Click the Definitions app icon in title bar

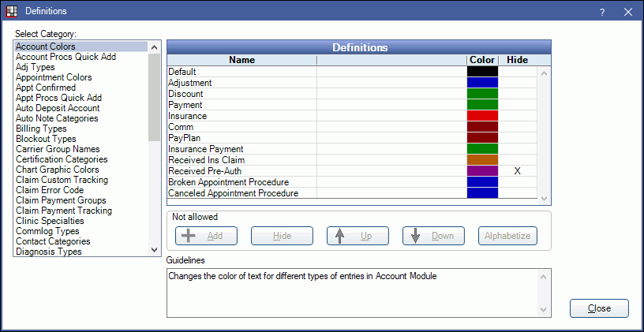pyautogui.click(x=12, y=11)
